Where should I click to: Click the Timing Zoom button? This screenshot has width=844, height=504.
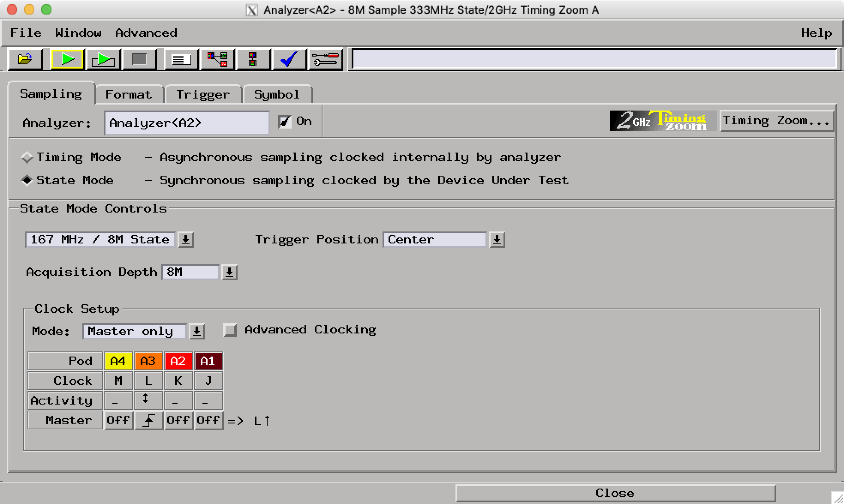point(776,120)
